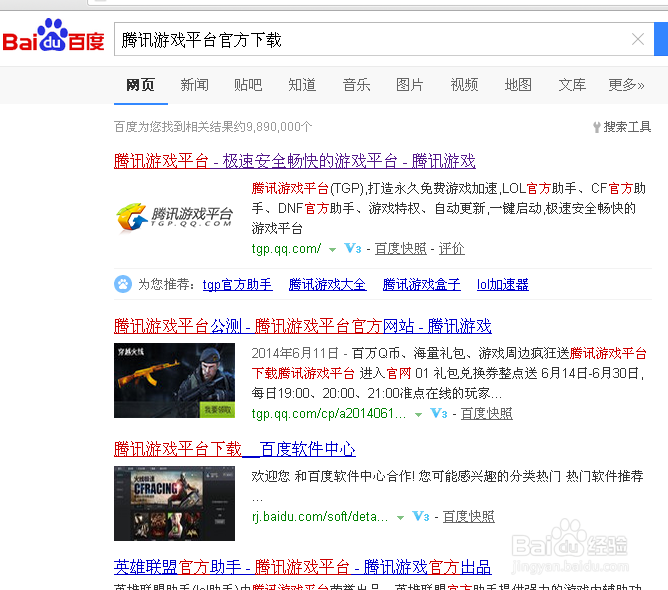668x590 pixels.
Task: Expand the arrow next to rj.baidu.com/soft/deta...
Action: pyautogui.click(x=400, y=518)
